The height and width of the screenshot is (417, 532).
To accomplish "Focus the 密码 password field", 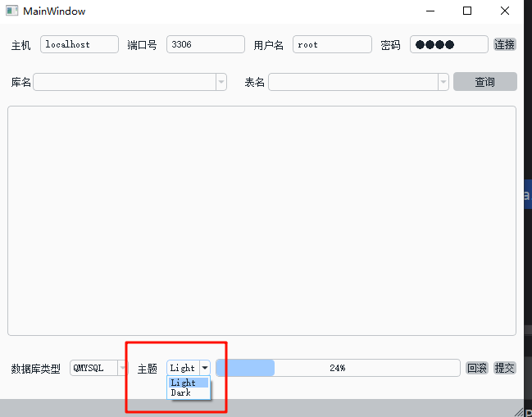I will tap(449, 44).
